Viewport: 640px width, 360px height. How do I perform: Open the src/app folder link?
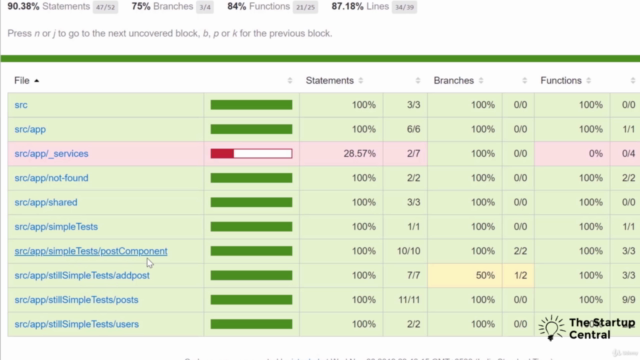(x=30, y=129)
